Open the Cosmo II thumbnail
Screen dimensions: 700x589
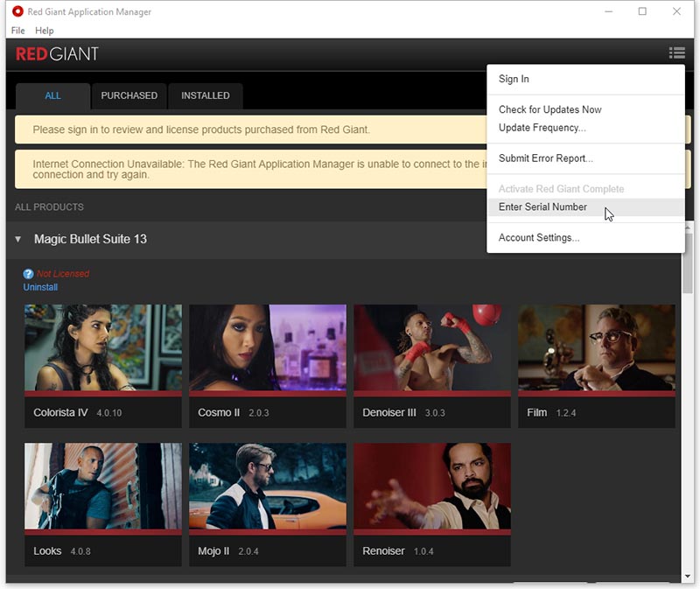tap(268, 347)
